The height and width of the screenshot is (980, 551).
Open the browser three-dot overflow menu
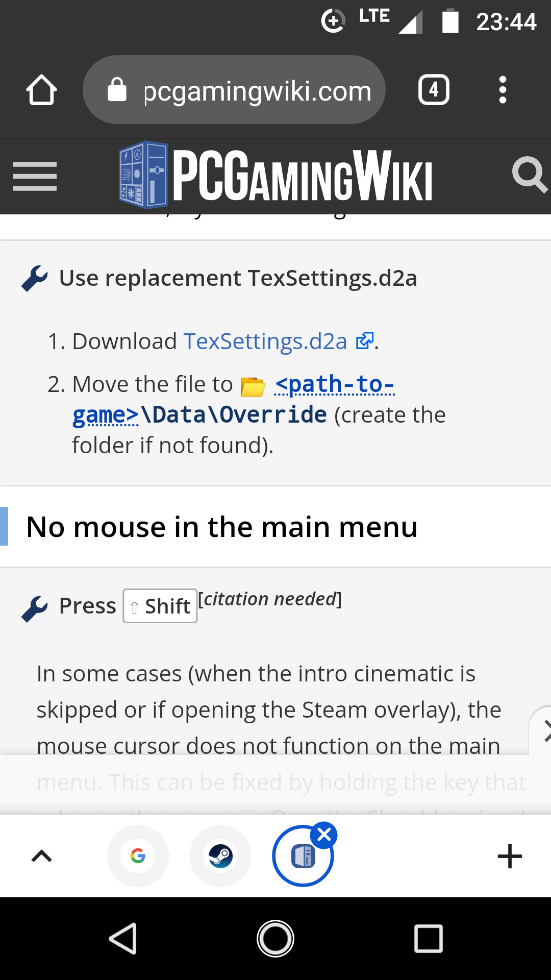tap(503, 90)
